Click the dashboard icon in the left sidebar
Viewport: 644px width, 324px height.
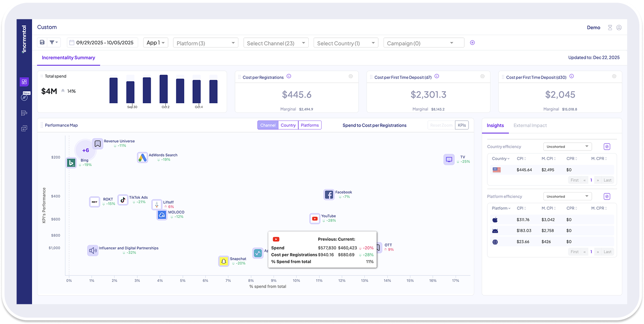click(24, 82)
